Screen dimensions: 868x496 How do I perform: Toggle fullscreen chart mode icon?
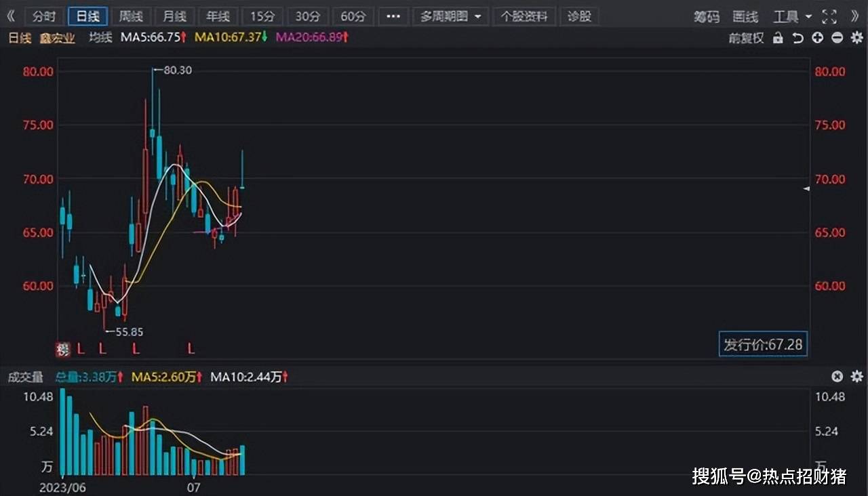[829, 16]
